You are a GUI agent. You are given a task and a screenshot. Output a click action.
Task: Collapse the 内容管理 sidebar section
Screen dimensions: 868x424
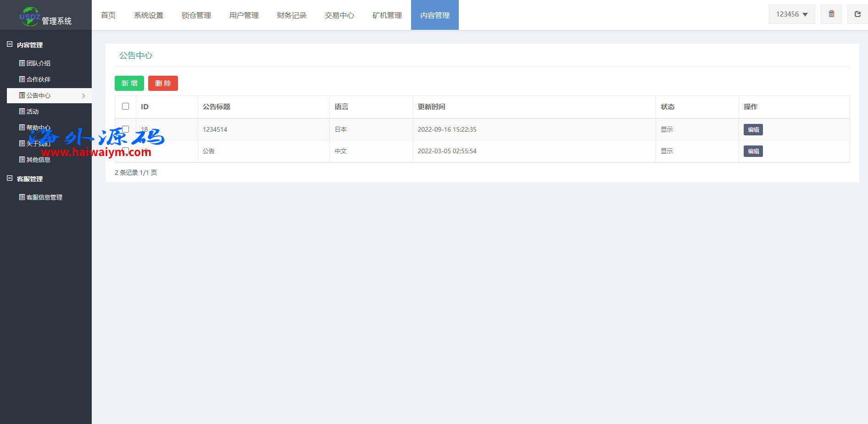(10, 45)
